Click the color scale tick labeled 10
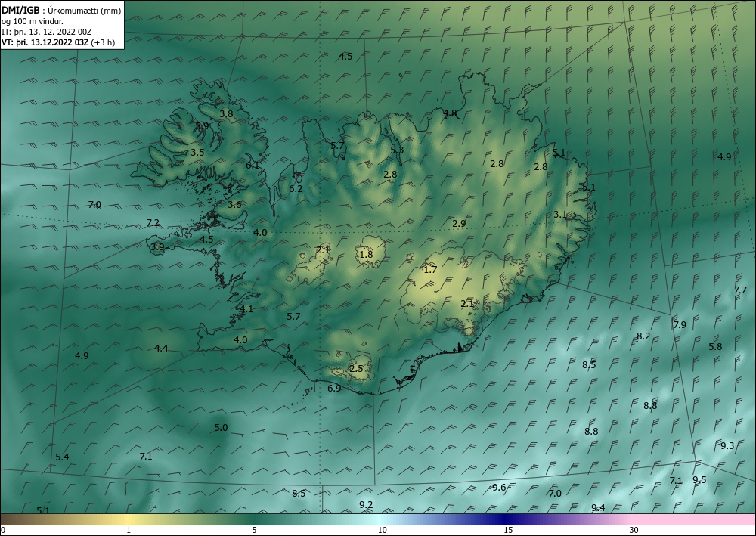Viewport: 756px width, 536px height. click(382, 530)
